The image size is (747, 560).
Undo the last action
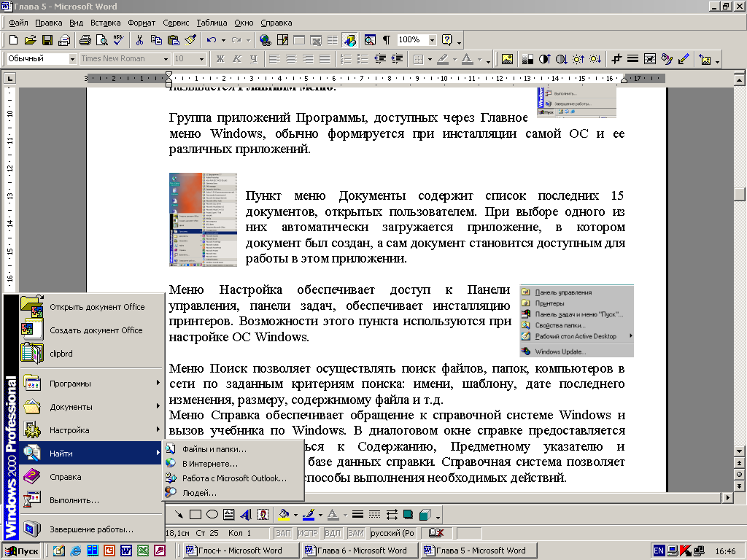(212, 40)
